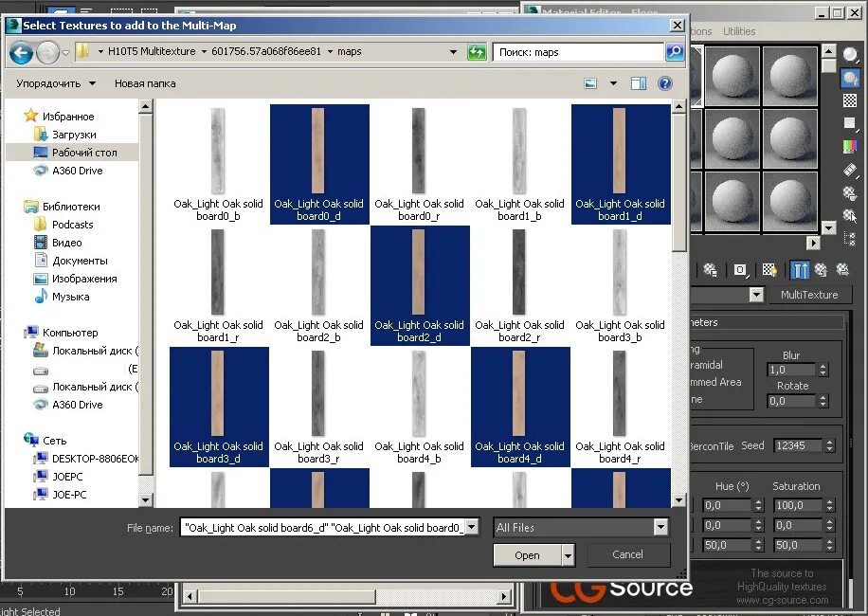Open the Упорядочить dropdown menu
868x616 pixels.
click(56, 83)
